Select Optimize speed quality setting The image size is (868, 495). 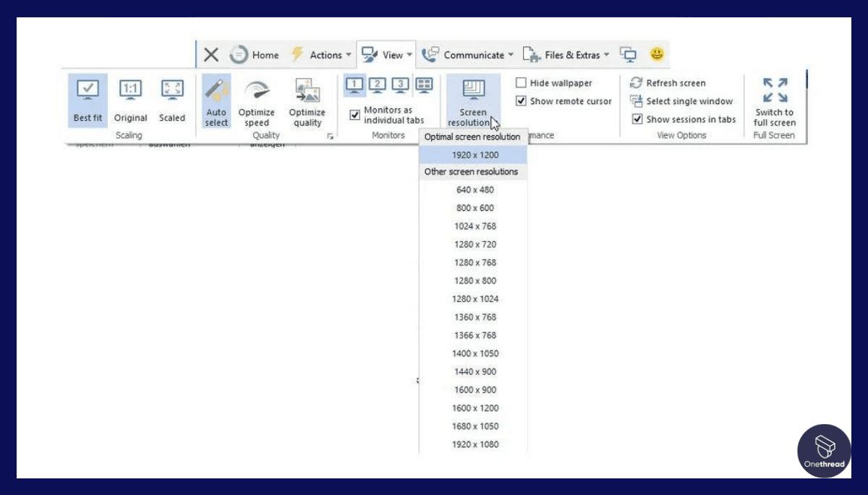(x=257, y=100)
